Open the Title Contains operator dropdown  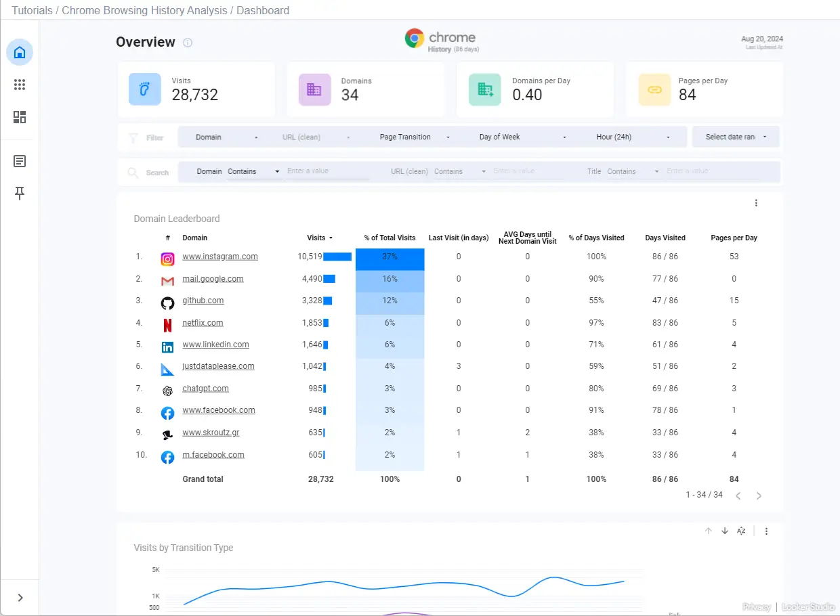coord(633,172)
